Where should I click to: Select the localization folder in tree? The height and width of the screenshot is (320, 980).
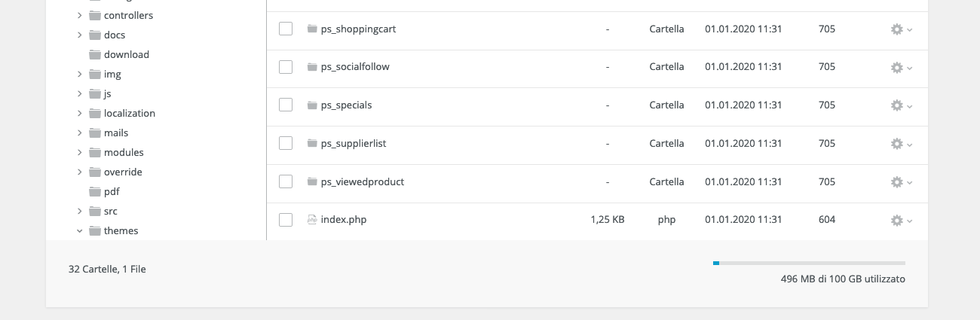pyautogui.click(x=129, y=113)
